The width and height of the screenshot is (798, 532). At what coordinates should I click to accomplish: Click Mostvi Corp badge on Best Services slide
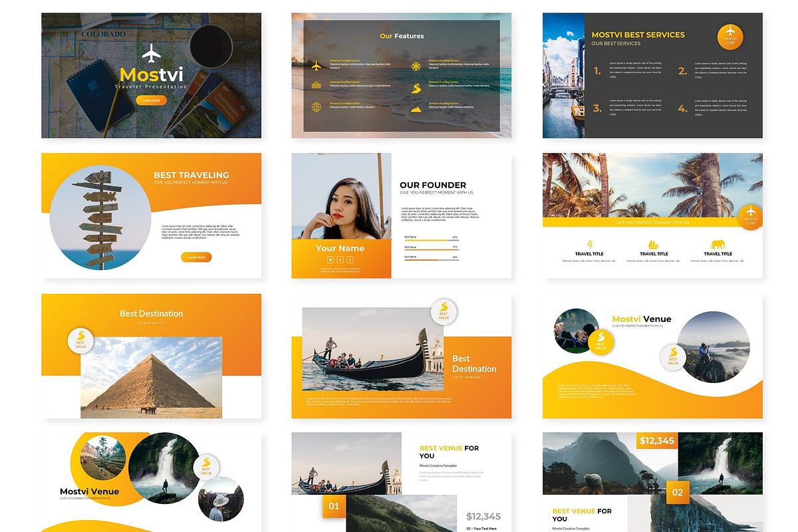pyautogui.click(x=730, y=37)
